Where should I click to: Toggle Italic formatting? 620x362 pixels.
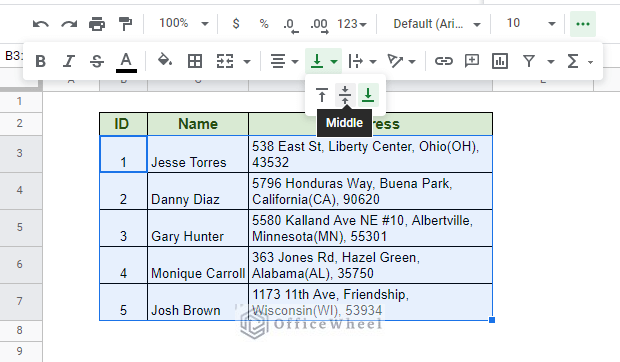coord(69,61)
